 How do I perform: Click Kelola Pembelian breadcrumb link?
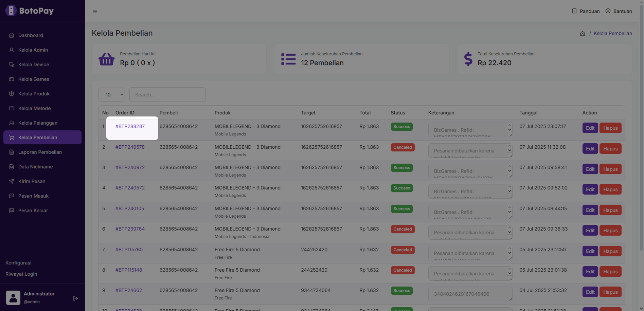click(x=613, y=33)
